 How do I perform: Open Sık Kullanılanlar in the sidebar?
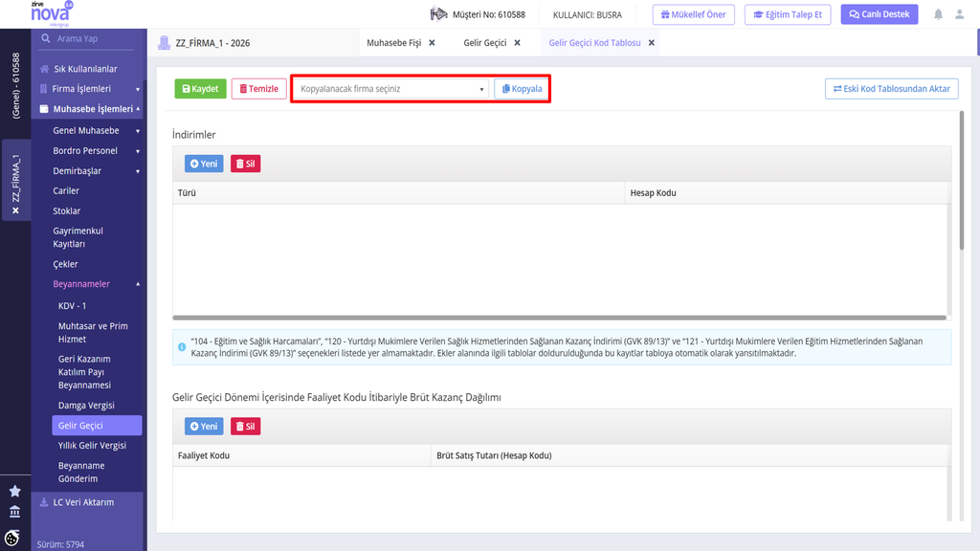tap(85, 69)
